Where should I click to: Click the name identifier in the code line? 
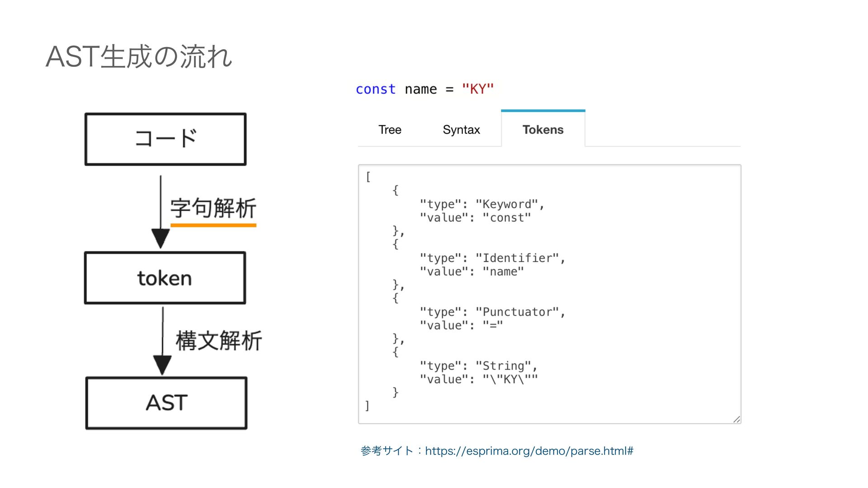point(421,89)
